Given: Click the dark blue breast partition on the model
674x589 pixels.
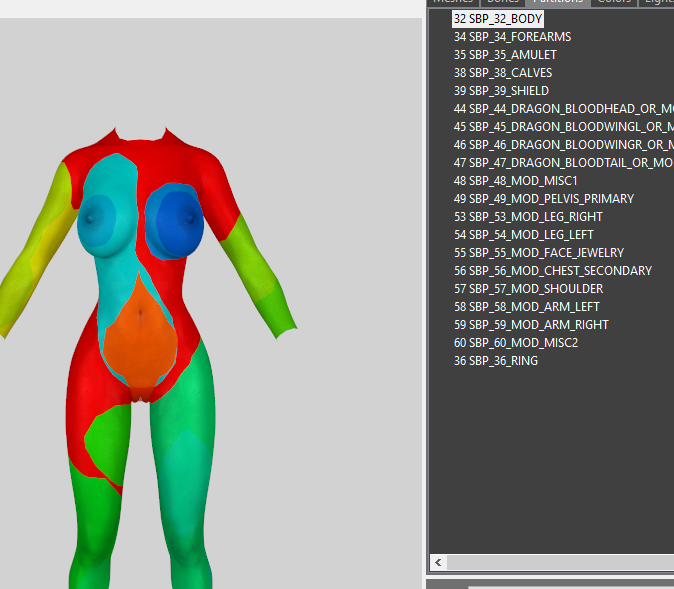Looking at the screenshot, I should click(x=180, y=224).
